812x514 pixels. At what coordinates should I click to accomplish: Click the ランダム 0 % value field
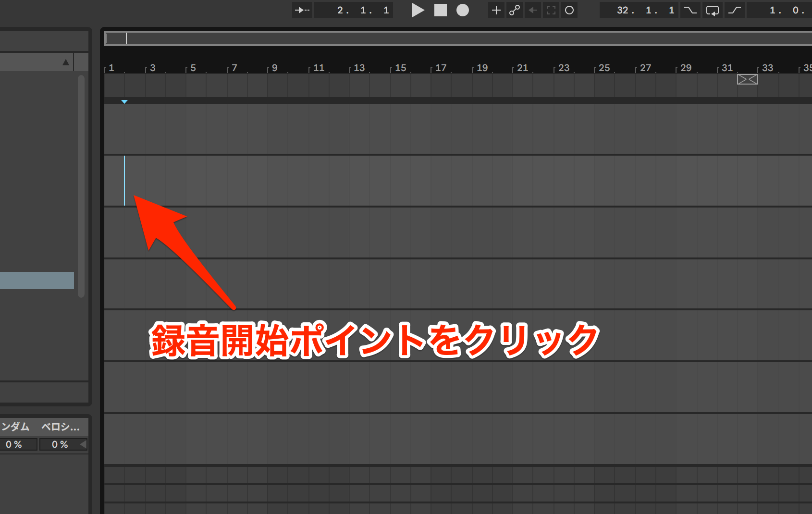18,444
